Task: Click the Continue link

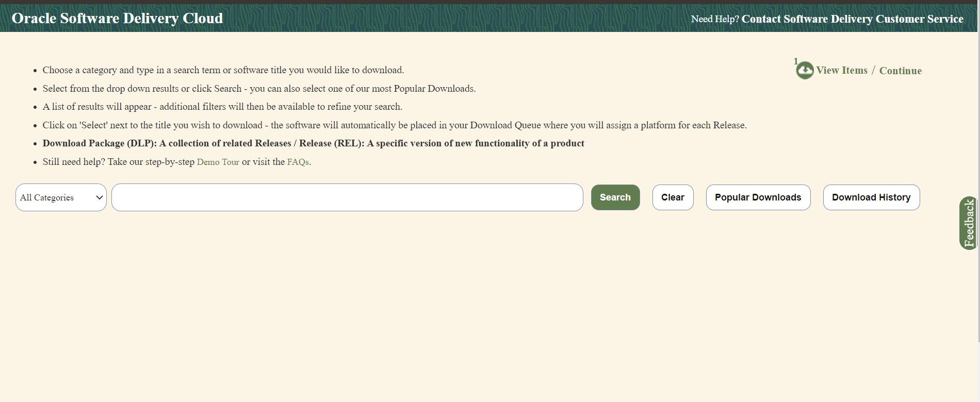Action: tap(900, 71)
